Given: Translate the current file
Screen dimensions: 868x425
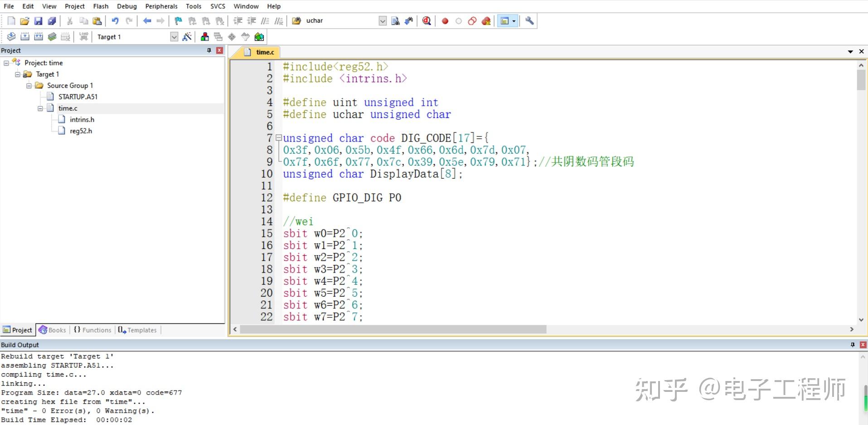Looking at the screenshot, I should 11,37.
